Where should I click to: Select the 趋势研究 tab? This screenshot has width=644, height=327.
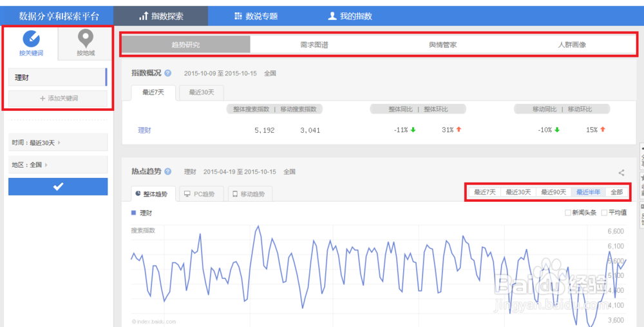(x=185, y=45)
